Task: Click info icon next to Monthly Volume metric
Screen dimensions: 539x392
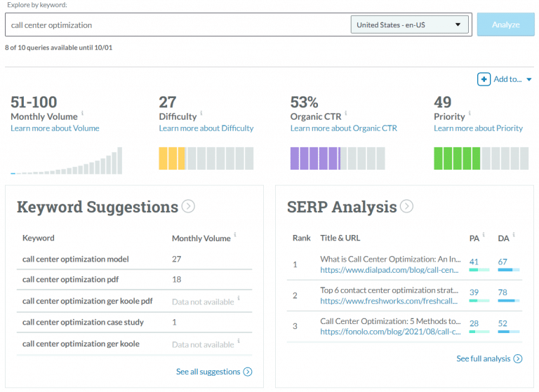Action: point(82,114)
